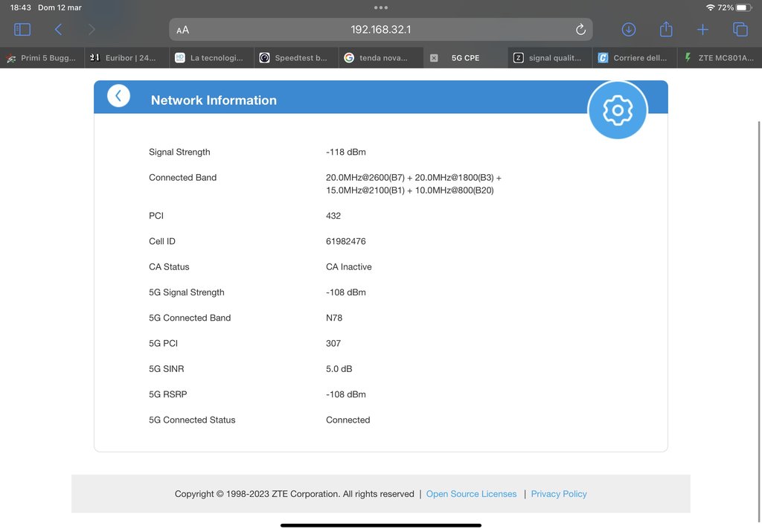Open the share sheet
The height and width of the screenshot is (532, 762).
click(x=666, y=30)
